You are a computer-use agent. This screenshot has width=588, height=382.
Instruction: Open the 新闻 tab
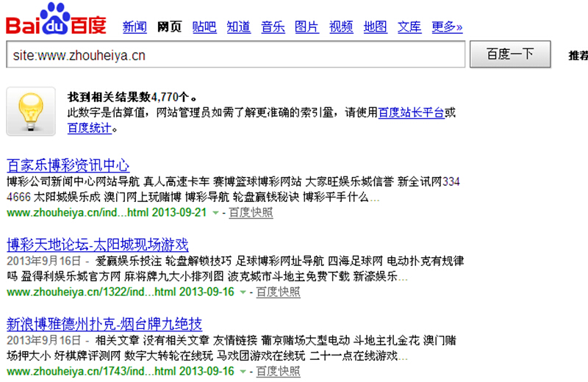pos(135,27)
